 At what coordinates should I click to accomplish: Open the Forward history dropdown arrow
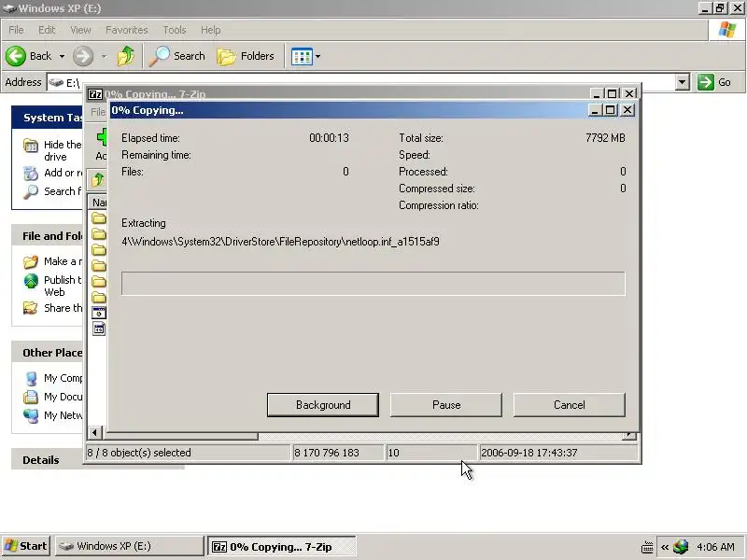104,56
